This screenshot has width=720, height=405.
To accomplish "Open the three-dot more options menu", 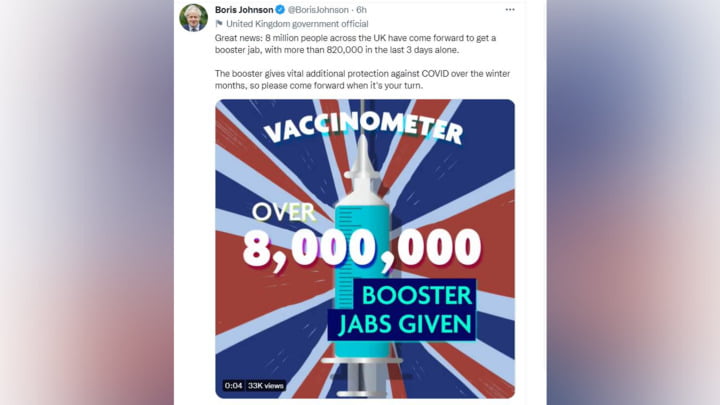I will [x=510, y=10].
